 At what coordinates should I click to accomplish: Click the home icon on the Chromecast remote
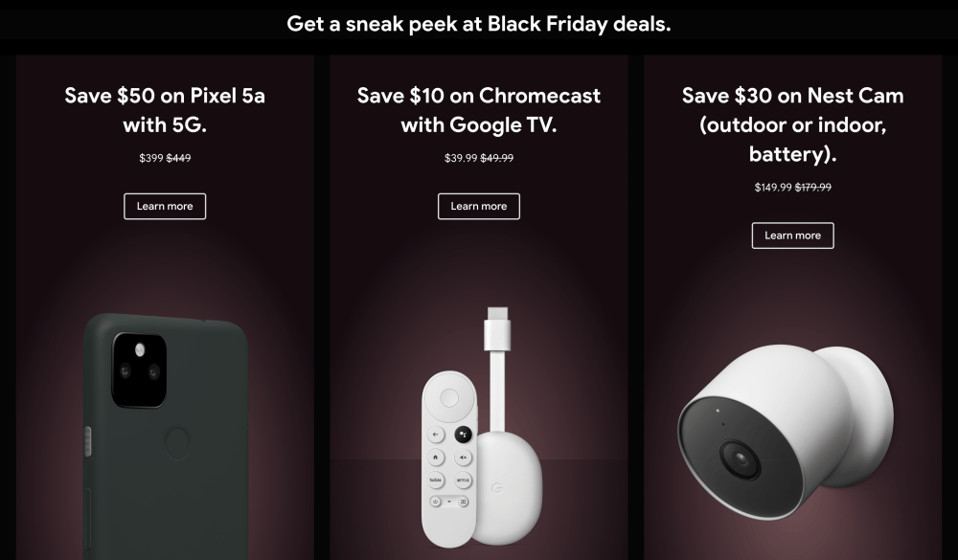pos(435,457)
